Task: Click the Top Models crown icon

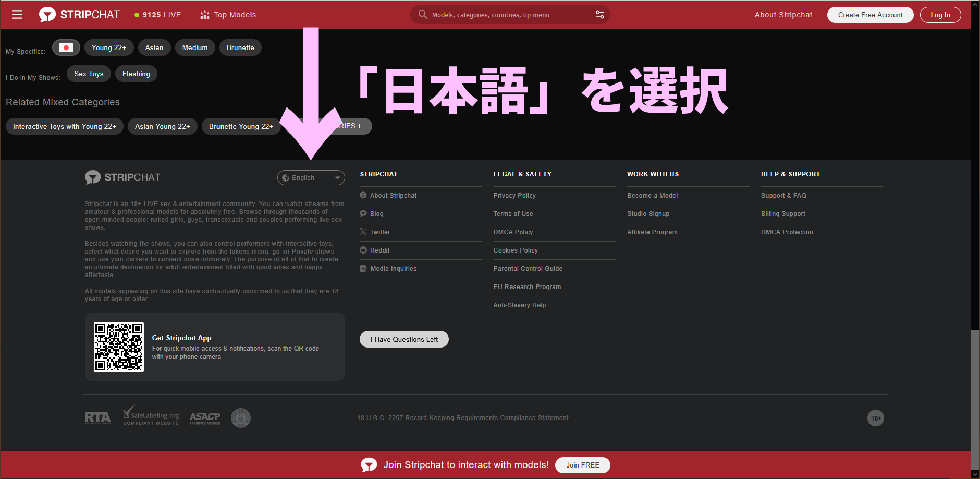Action: pyautogui.click(x=205, y=15)
